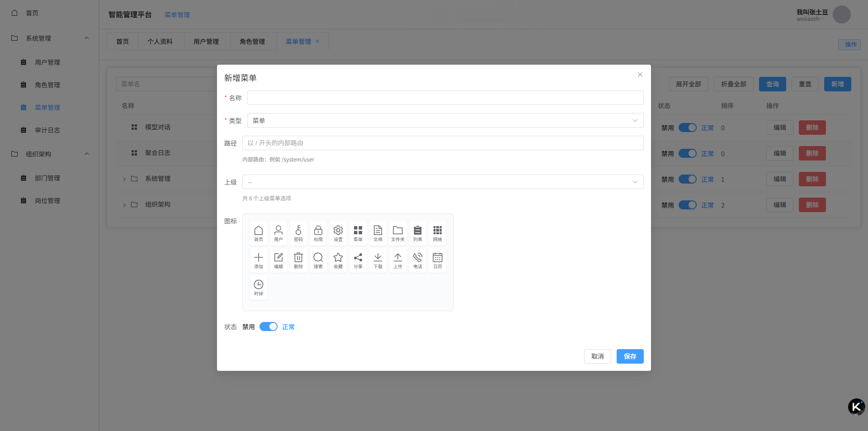Image resolution: width=868 pixels, height=431 pixels.
Task: Go to 首页 in the sidebar
Action: click(x=49, y=13)
